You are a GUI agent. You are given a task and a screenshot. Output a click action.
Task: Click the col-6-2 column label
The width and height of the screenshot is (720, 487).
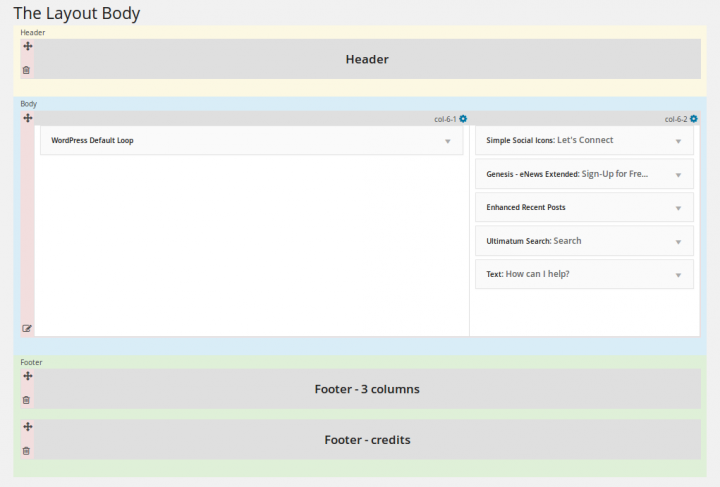pos(676,119)
